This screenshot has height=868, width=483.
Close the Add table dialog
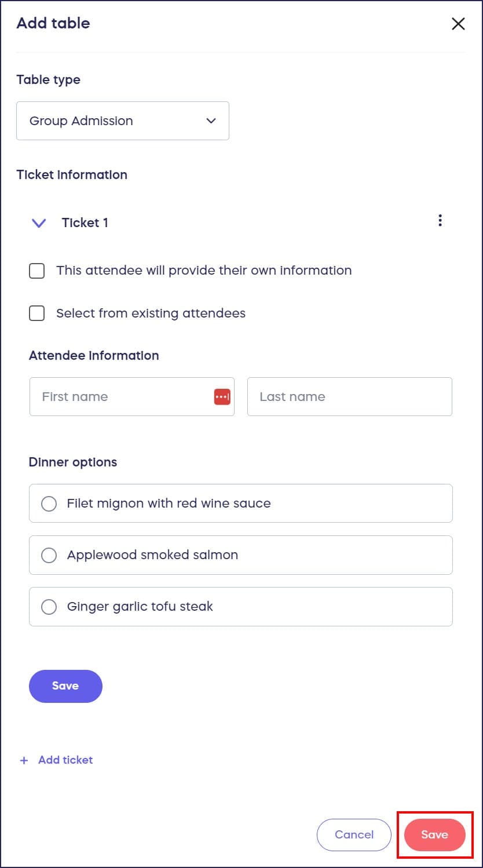[458, 24]
